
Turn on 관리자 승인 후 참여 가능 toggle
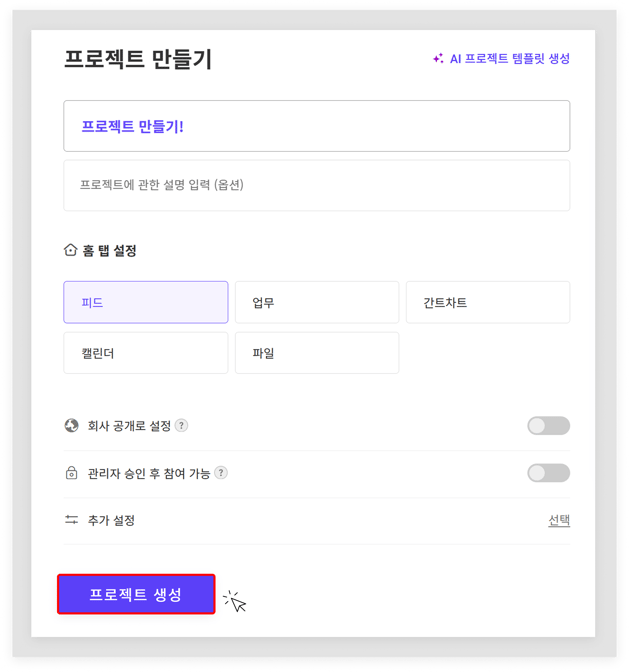(x=548, y=473)
